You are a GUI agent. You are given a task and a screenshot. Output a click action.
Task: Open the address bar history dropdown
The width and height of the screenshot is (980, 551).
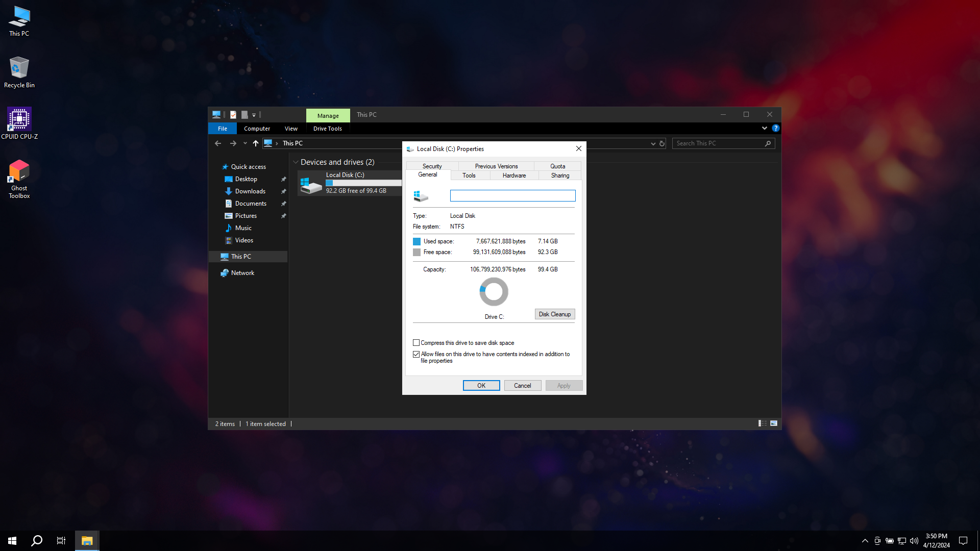coord(653,144)
